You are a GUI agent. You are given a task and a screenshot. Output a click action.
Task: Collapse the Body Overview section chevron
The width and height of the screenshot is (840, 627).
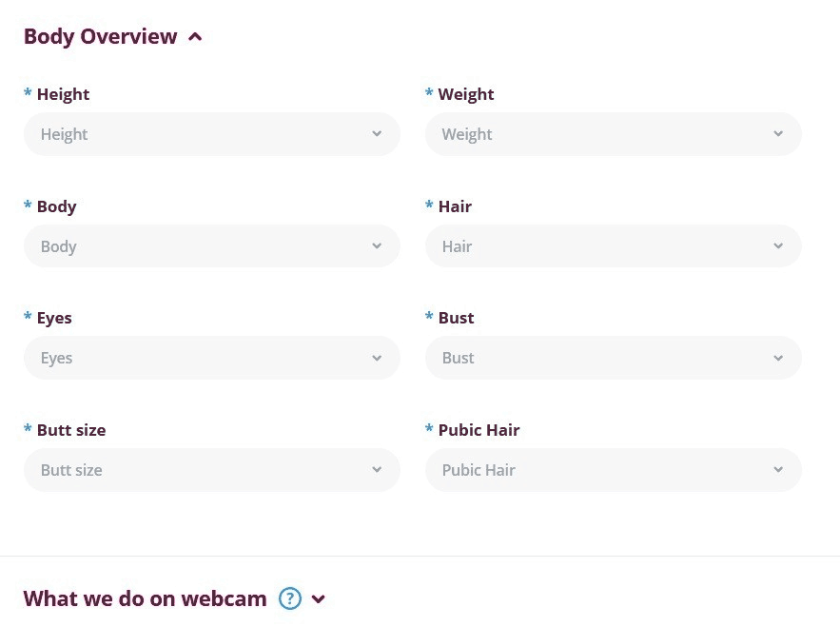click(196, 37)
